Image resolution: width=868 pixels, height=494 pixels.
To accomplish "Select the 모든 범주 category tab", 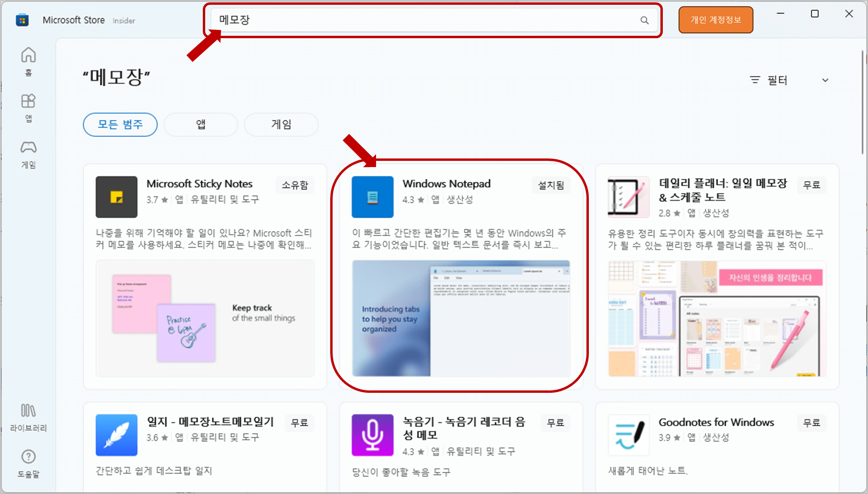I will [120, 125].
